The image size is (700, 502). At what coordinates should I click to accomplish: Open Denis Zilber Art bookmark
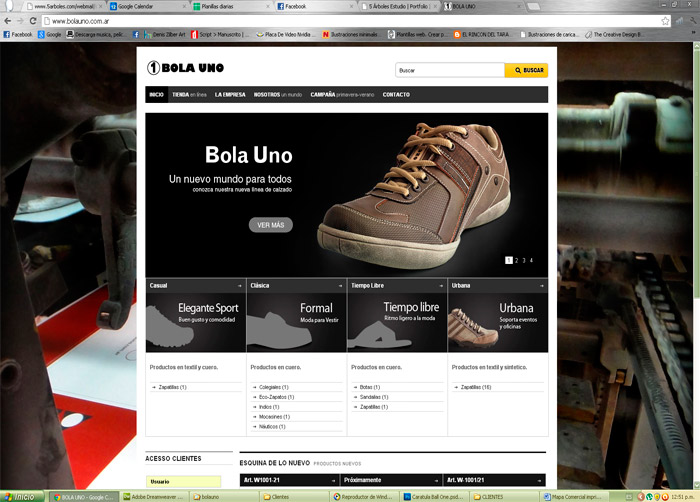coord(164,34)
